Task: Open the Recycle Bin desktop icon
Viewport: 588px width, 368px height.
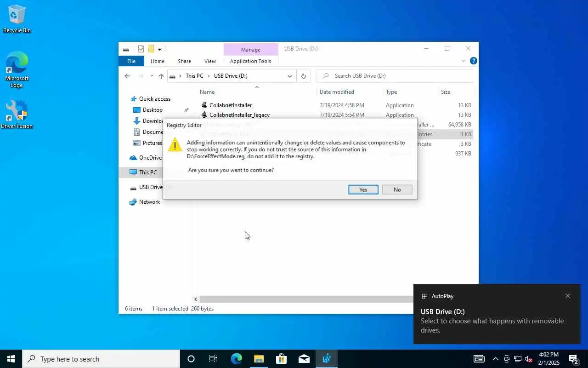Action: [17, 19]
